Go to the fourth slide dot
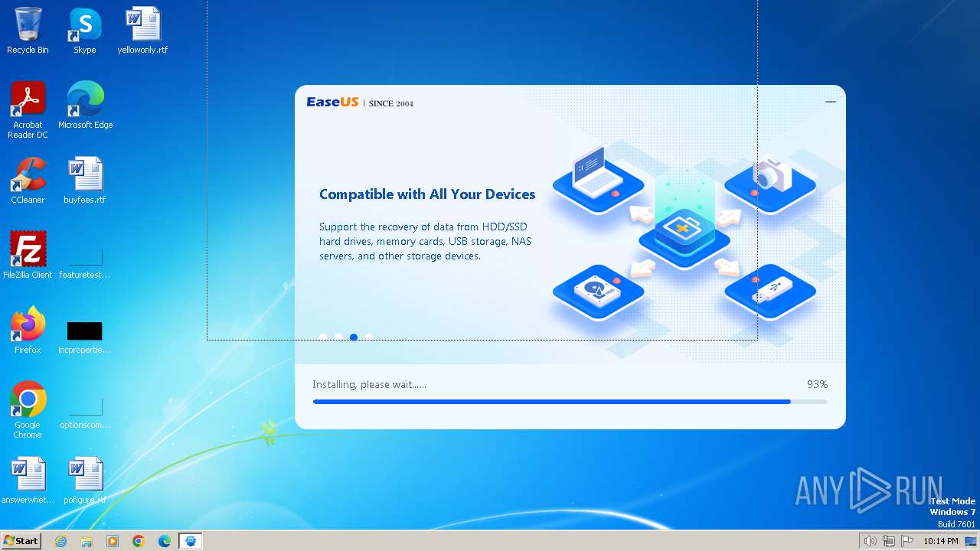The height and width of the screenshot is (551, 980). click(369, 337)
